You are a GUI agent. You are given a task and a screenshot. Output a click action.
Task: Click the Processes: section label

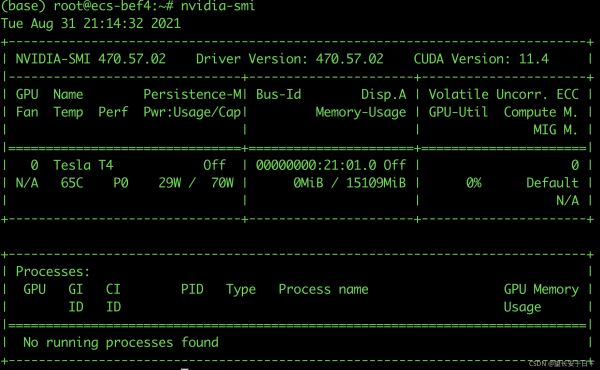click(53, 272)
